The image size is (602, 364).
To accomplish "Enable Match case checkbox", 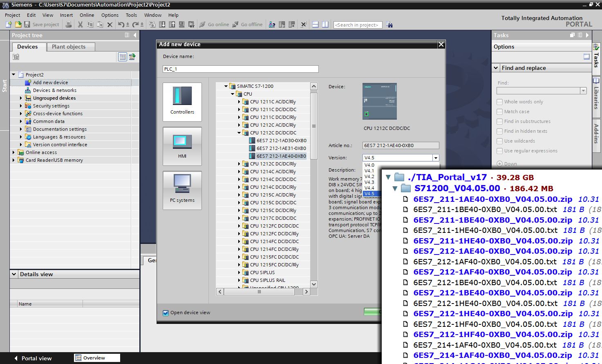I will 499,112.
